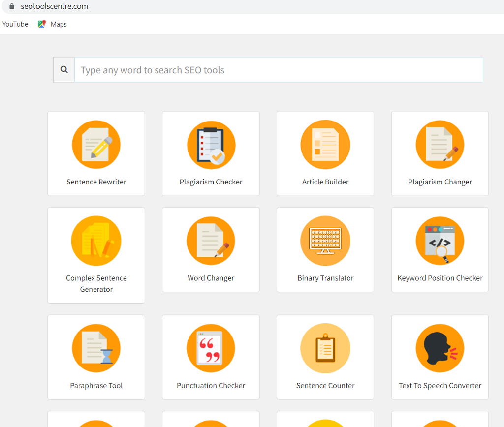This screenshot has height=427, width=504.
Task: Click the search magnifier in the search bar
Action: coord(63,69)
